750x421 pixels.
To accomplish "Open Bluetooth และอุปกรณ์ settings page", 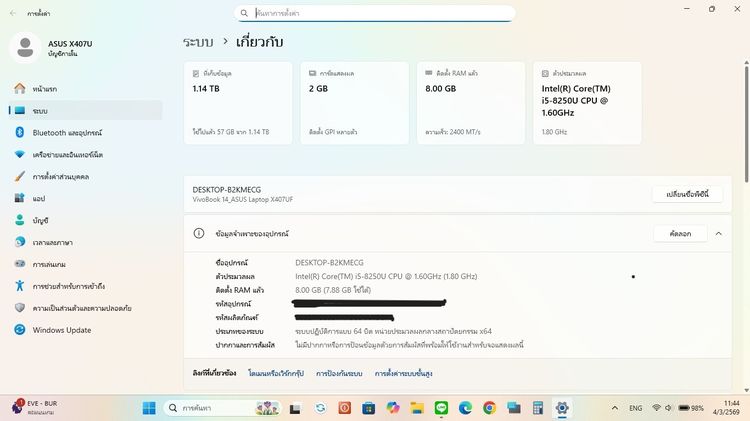I will pos(85,133).
